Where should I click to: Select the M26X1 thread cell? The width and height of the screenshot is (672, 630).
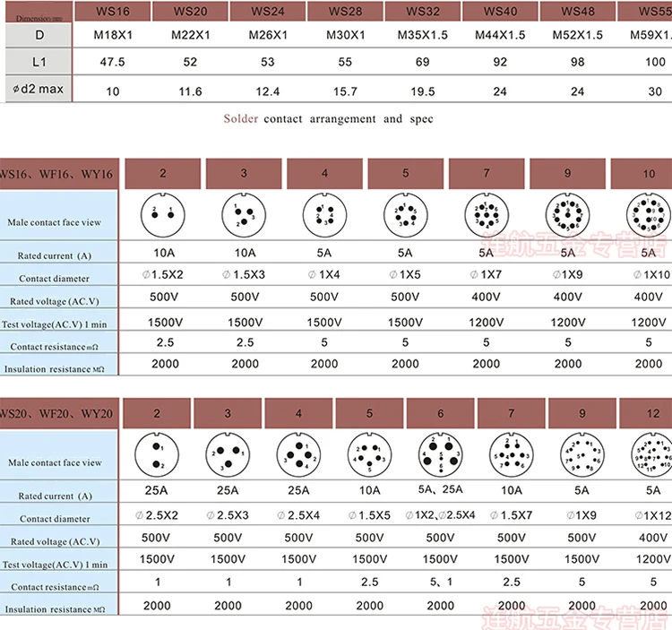(x=268, y=35)
